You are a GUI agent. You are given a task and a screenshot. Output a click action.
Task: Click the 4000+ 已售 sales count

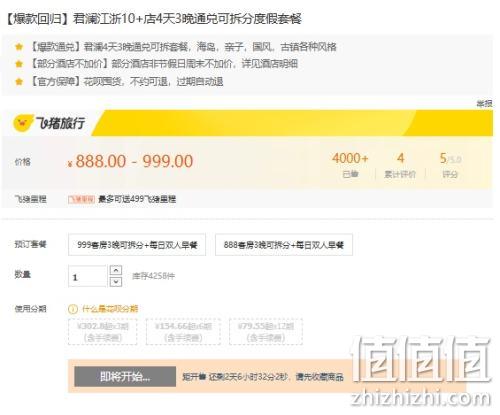click(350, 165)
